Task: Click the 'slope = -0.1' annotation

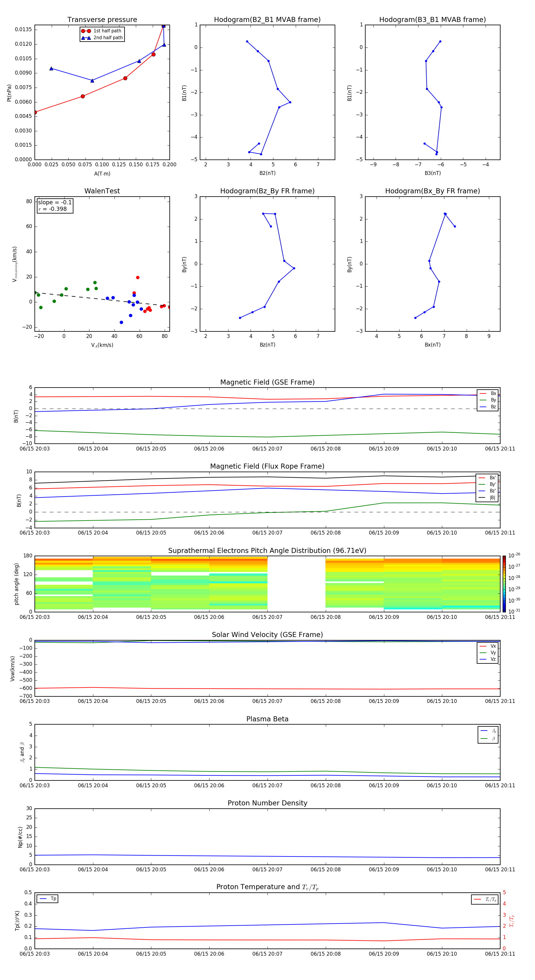Action: coord(55,203)
